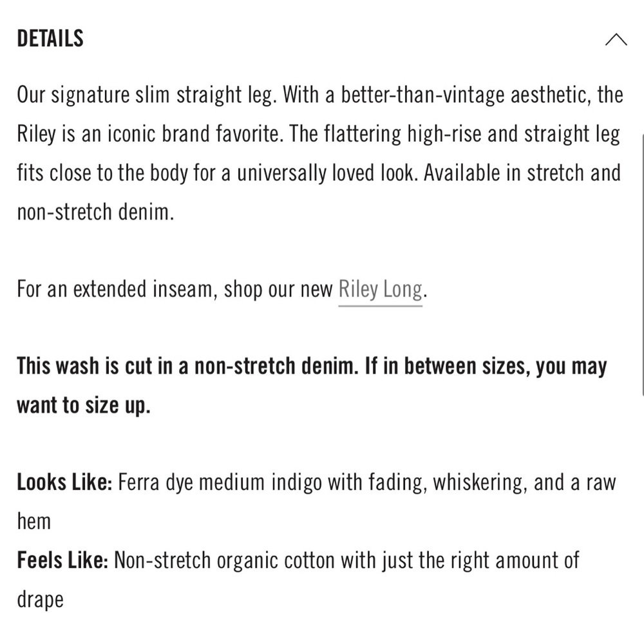Click the bold 'Looks Like:' label
The image size is (644, 644).
pos(64,482)
